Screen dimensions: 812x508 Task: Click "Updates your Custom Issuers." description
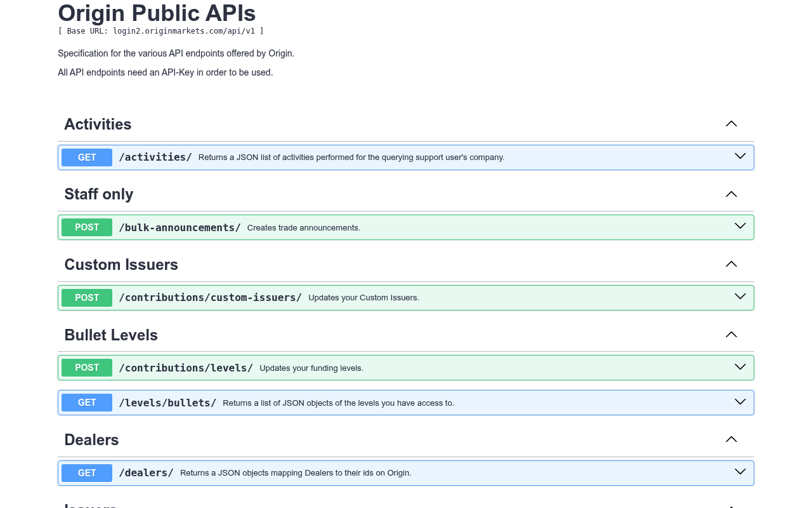[x=363, y=298]
